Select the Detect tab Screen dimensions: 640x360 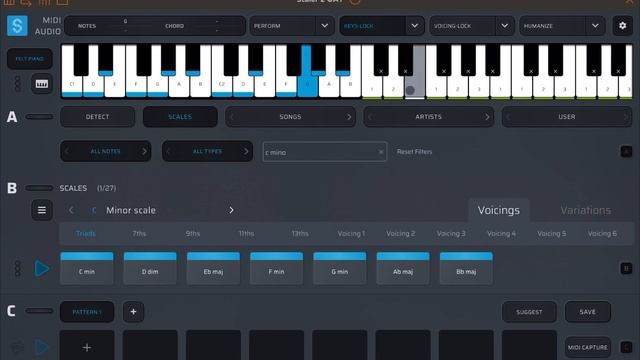[98, 117]
